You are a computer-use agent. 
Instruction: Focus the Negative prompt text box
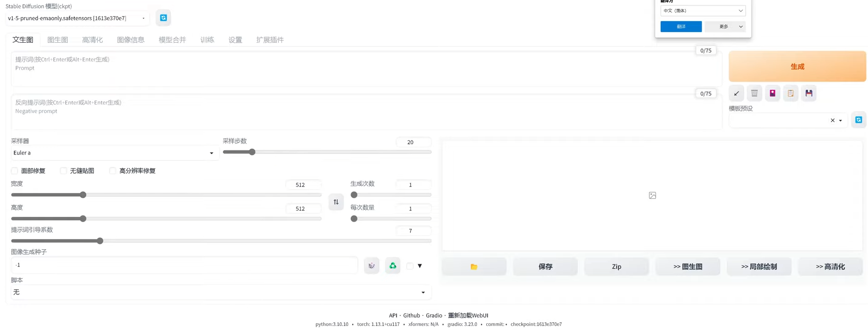pos(367,112)
